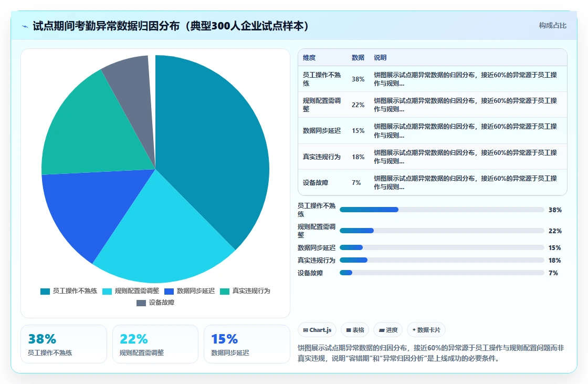Click the 规则配置需调整 progress bar
This screenshot has height=384, width=588.
click(x=442, y=231)
